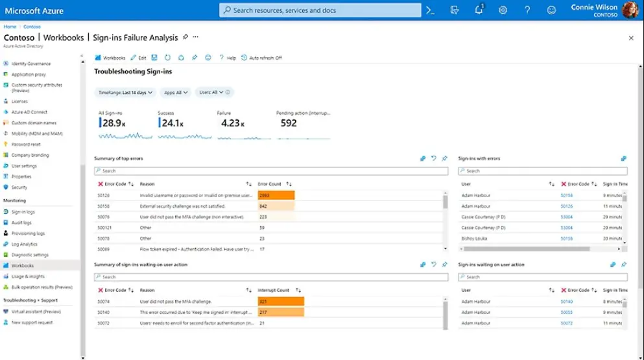Click undo icon in Summary of sign-ins waiting

point(434,265)
